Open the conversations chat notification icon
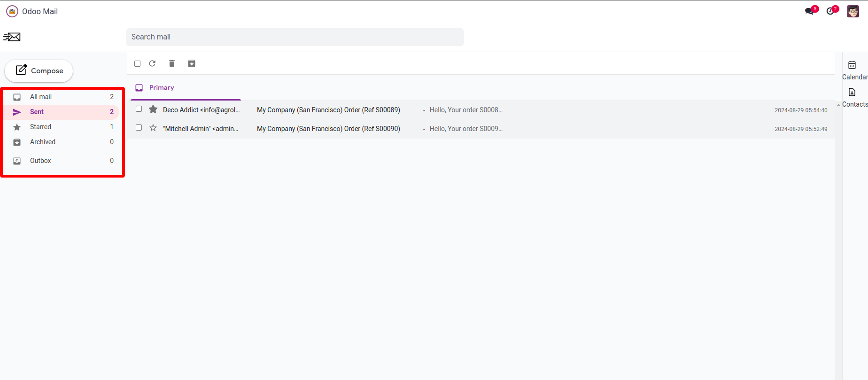Image resolution: width=868 pixels, height=380 pixels. click(x=810, y=11)
